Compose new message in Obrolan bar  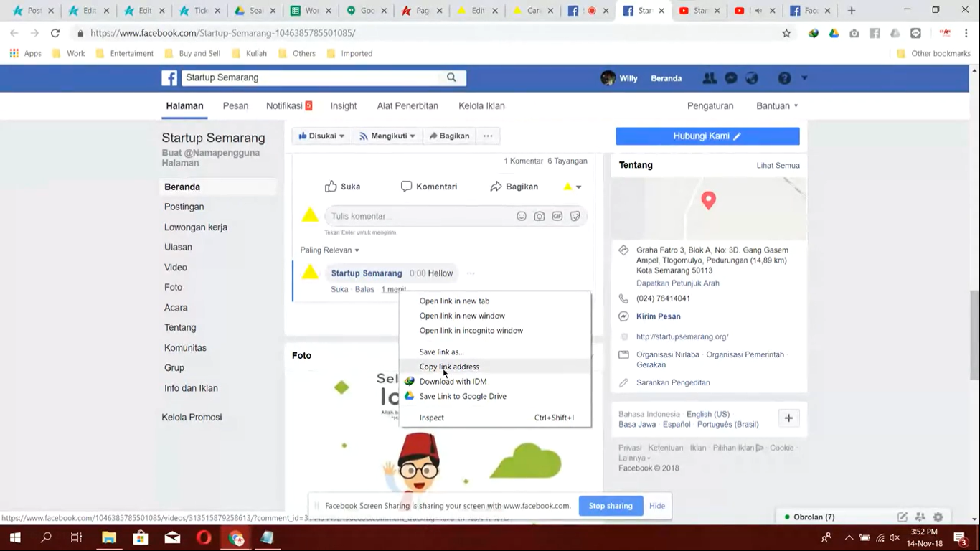[x=903, y=517]
